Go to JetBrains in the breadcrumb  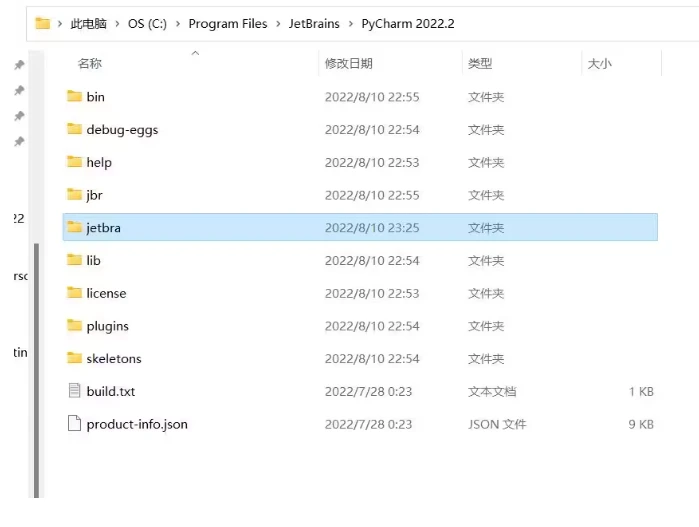pyautogui.click(x=314, y=24)
